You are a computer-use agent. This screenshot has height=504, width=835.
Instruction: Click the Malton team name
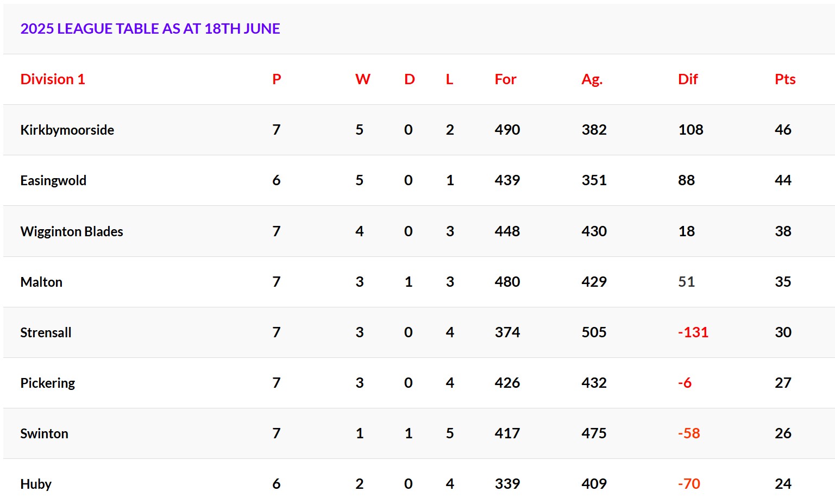[x=41, y=282]
